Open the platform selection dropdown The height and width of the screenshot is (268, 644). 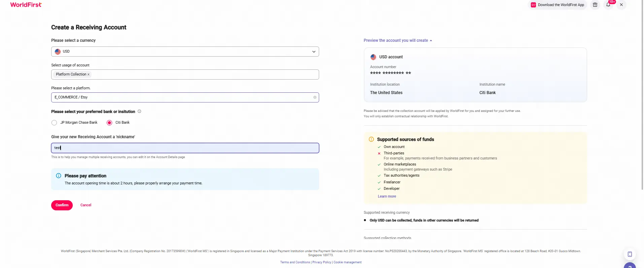tap(185, 97)
